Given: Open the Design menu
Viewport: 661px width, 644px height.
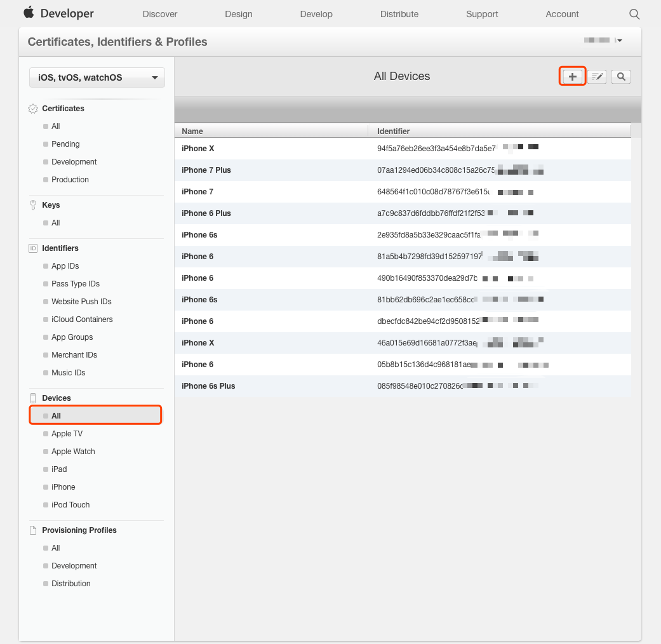Looking at the screenshot, I should coord(239,14).
